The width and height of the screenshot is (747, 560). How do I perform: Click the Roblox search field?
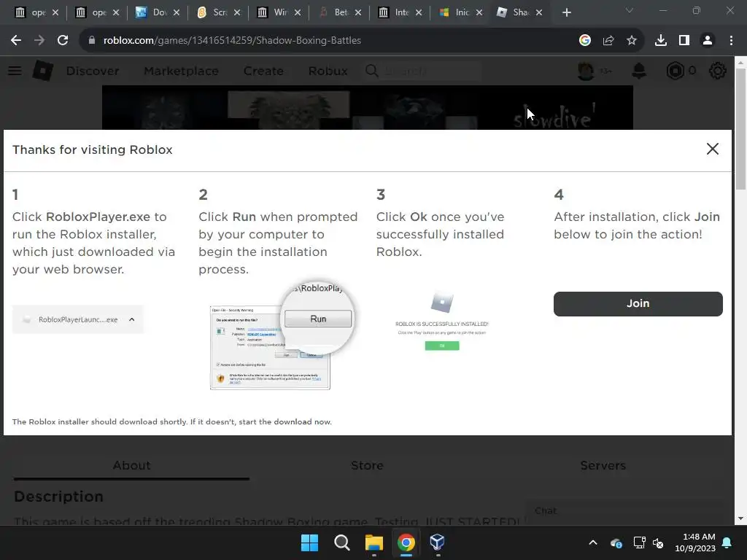pyautogui.click(x=430, y=71)
